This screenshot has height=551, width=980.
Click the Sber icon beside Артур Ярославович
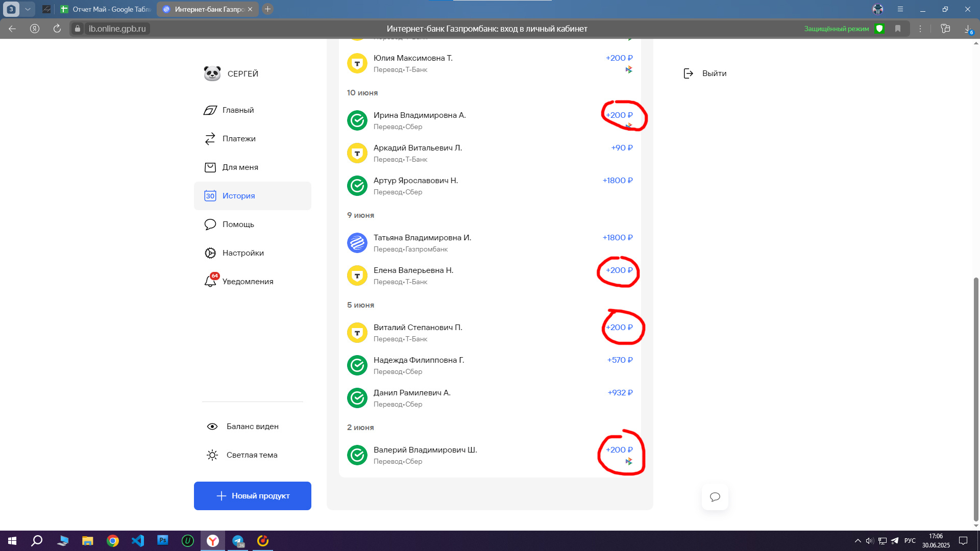click(357, 186)
